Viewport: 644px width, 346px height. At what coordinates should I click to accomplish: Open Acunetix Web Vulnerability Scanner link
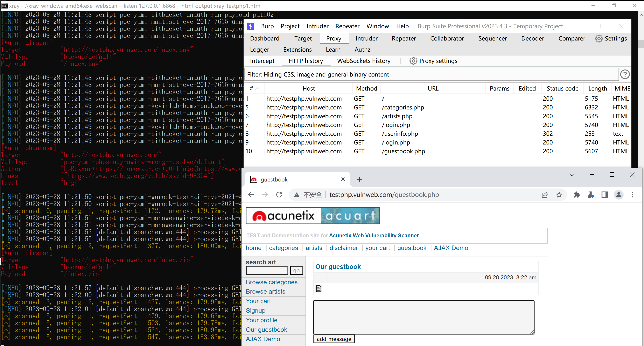pyautogui.click(x=374, y=235)
